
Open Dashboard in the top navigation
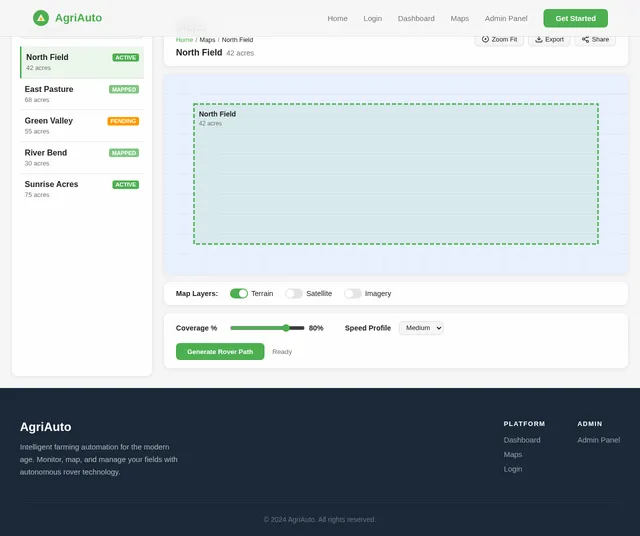(x=416, y=18)
